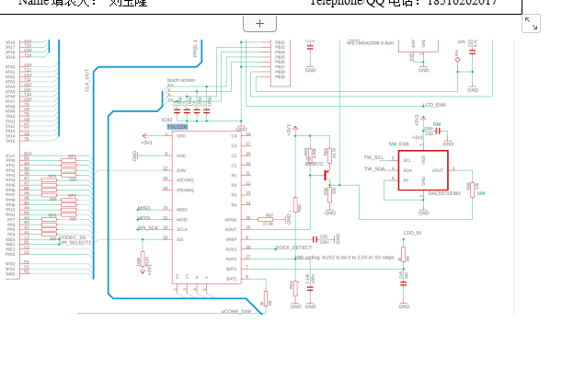Click the MOSI net label left of chip
Viewport: 562px width, 392px height.
[143, 218]
